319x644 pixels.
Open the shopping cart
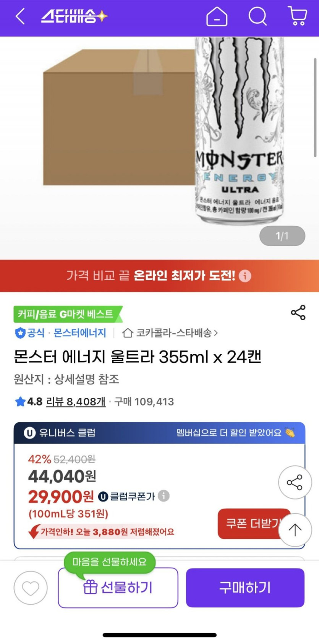click(x=297, y=16)
